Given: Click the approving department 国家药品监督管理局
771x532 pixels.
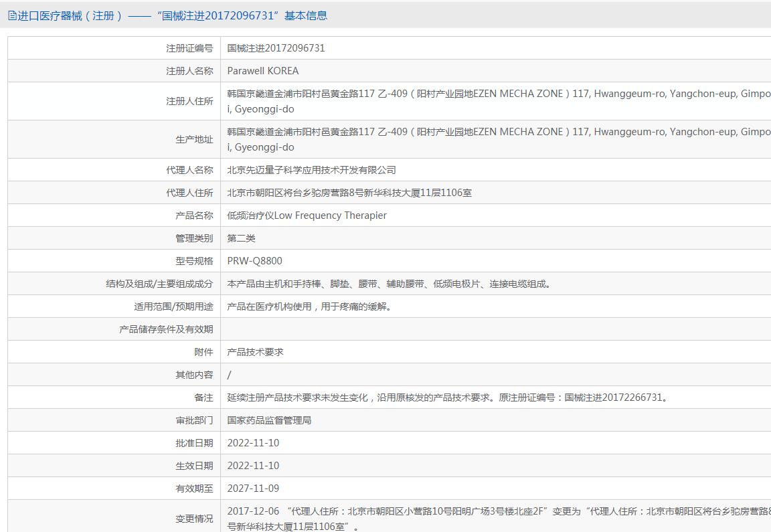Looking at the screenshot, I should (x=269, y=420).
